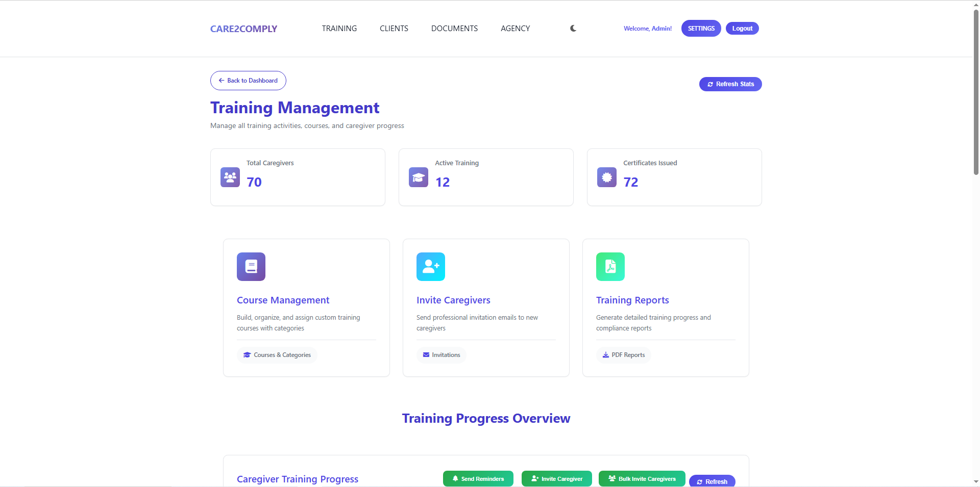The image size is (980, 487).
Task: Toggle dark mode with the moon icon
Action: click(573, 29)
